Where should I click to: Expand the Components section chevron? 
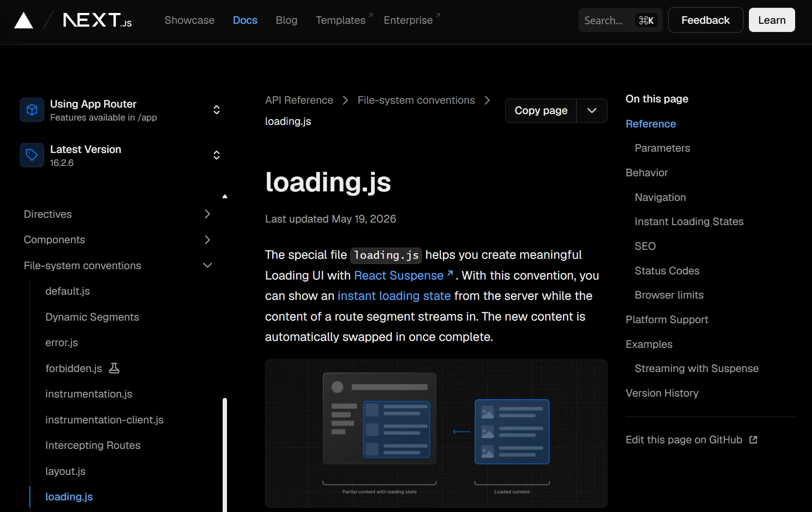(208, 240)
